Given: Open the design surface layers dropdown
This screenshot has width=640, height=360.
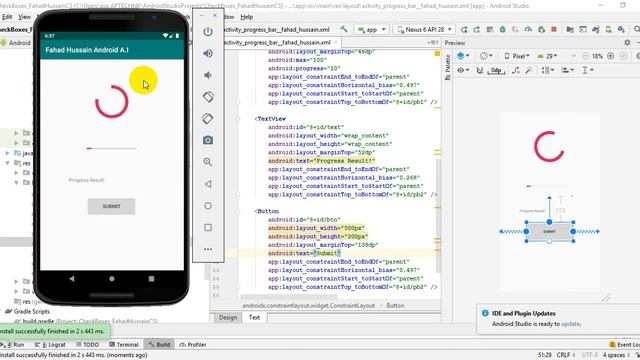Looking at the screenshot, I should pos(463,56).
